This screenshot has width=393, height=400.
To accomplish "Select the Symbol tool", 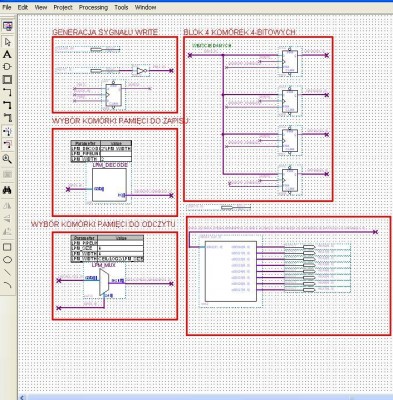I will [x=7, y=67].
